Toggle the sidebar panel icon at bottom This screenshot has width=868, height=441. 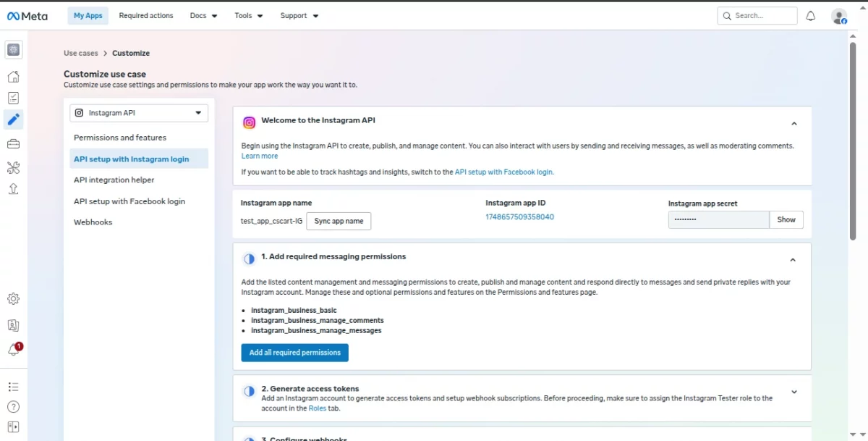(14, 427)
